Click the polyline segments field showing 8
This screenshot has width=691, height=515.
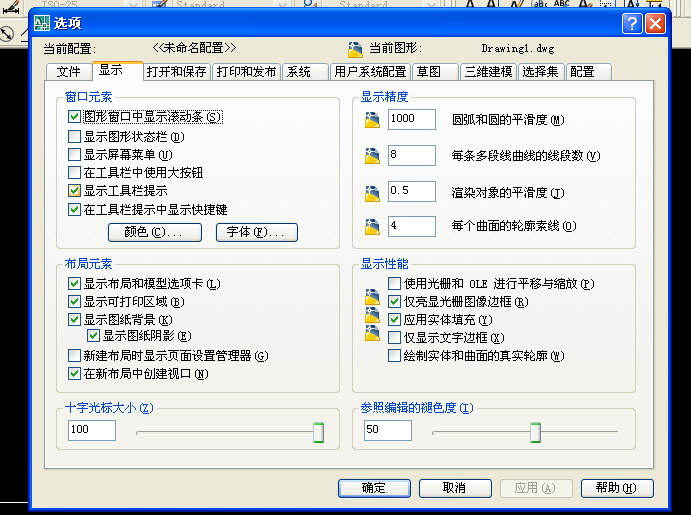point(412,155)
